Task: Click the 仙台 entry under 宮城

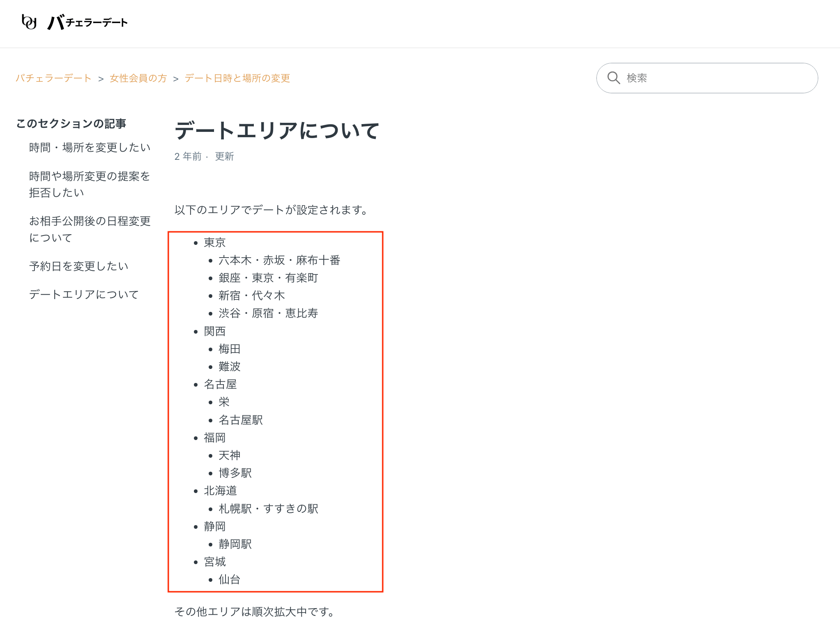Action: (x=229, y=579)
